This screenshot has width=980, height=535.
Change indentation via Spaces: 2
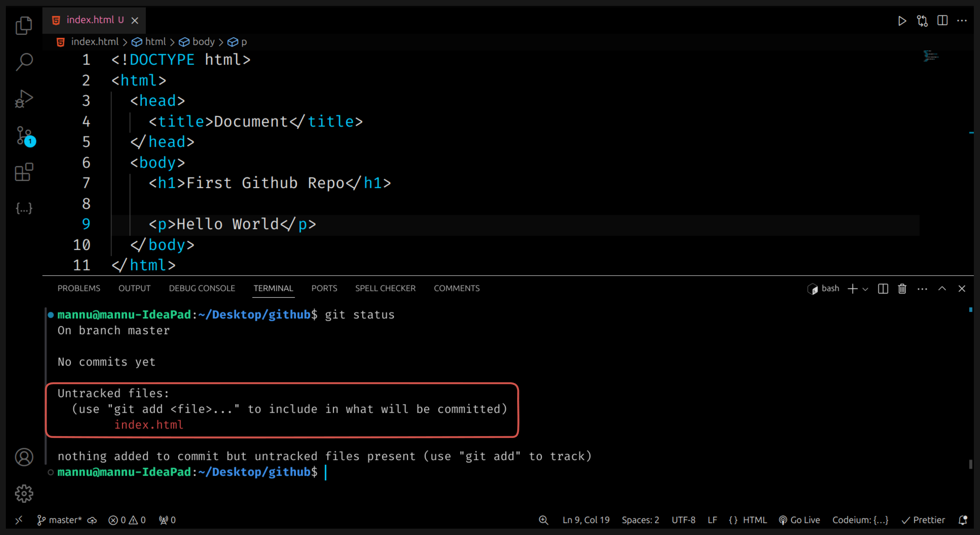[640, 520]
